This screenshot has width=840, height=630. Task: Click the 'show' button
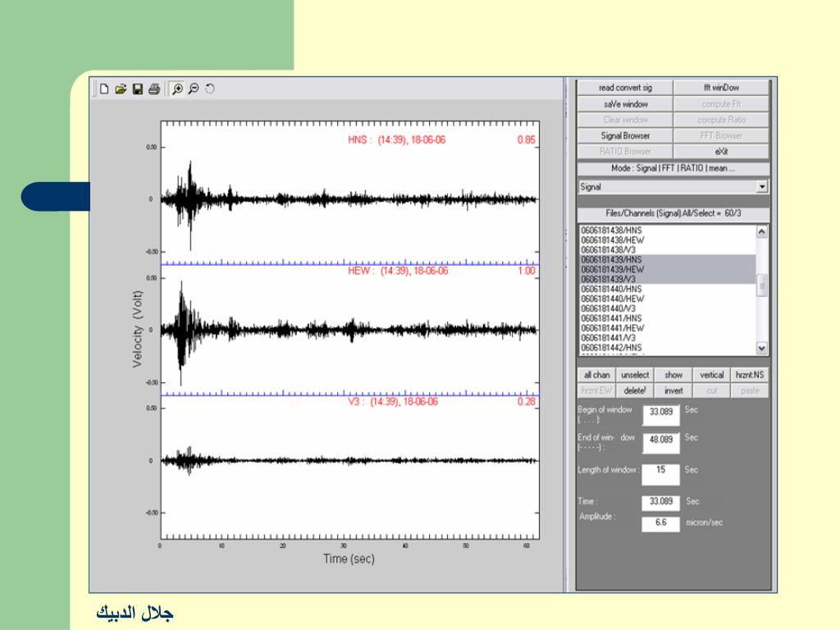coord(673,375)
